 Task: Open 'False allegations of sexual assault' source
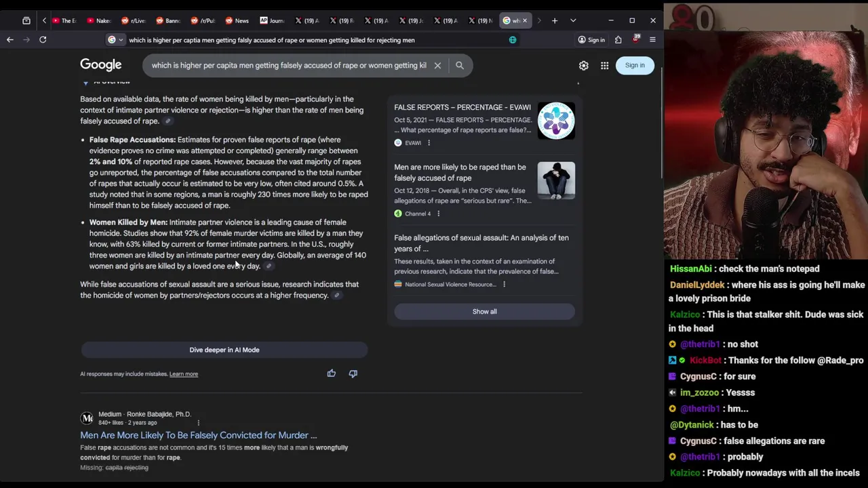(481, 243)
